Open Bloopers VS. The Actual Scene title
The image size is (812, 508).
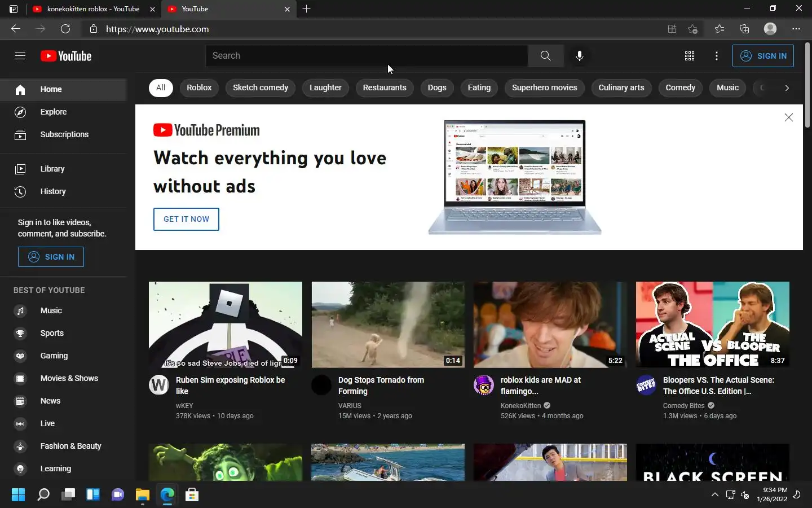pos(718,386)
